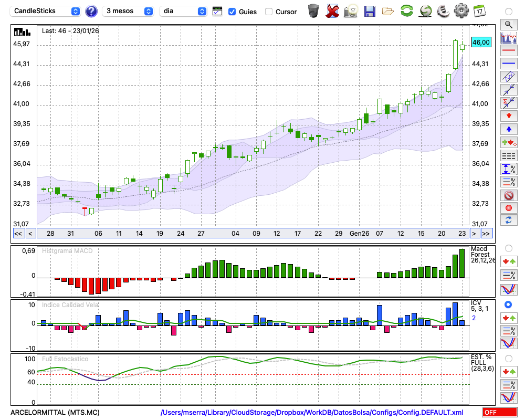The height and width of the screenshot is (420, 525).
Task: Open settings with the gear icon
Action: pos(461,11)
